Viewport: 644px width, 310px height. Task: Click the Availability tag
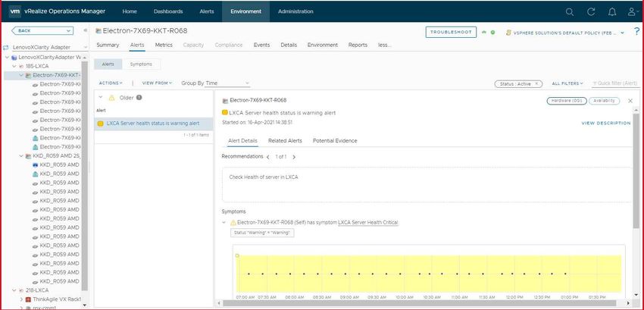tap(604, 101)
